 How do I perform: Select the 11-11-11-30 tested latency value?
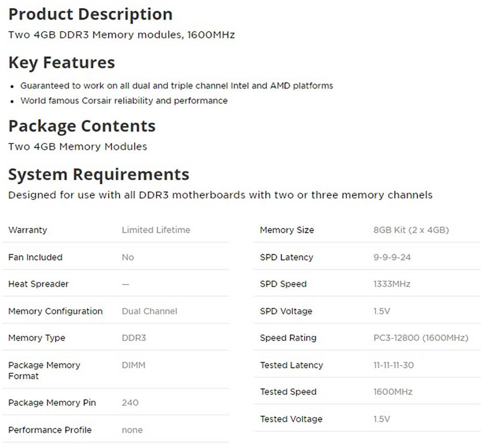(x=394, y=365)
